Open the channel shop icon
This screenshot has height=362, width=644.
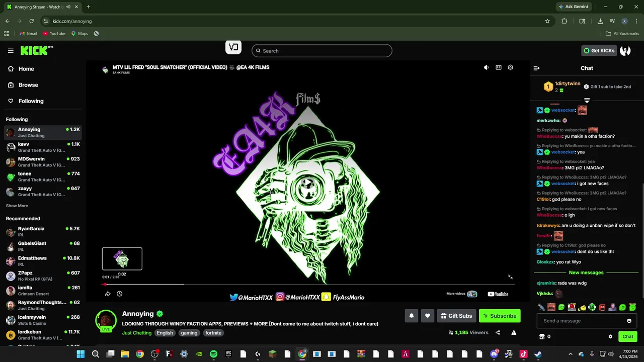[542, 336]
